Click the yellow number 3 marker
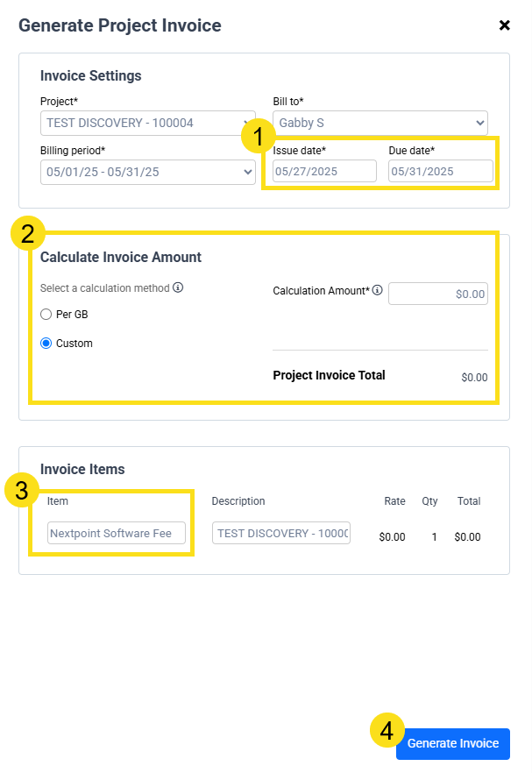532x773 pixels. pyautogui.click(x=22, y=491)
